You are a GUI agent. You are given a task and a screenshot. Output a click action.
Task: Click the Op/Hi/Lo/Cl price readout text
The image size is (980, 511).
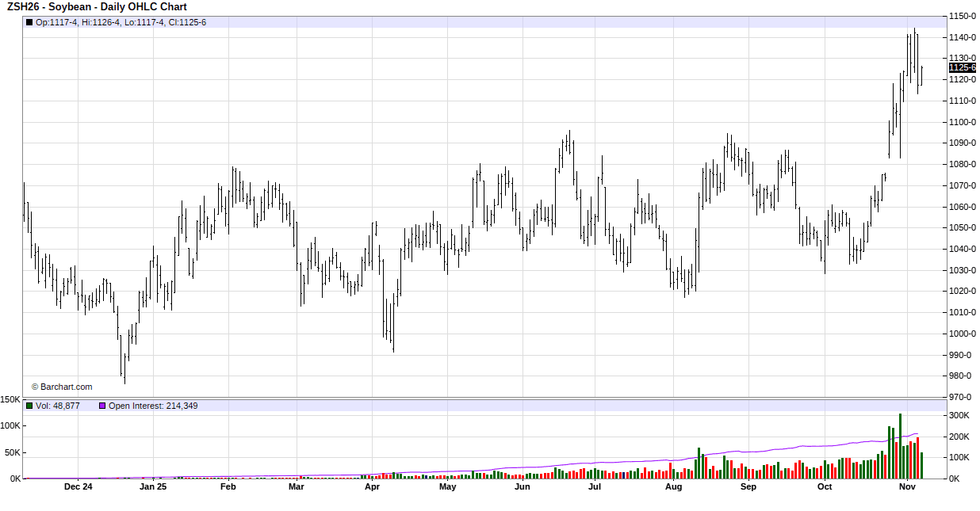[121, 22]
